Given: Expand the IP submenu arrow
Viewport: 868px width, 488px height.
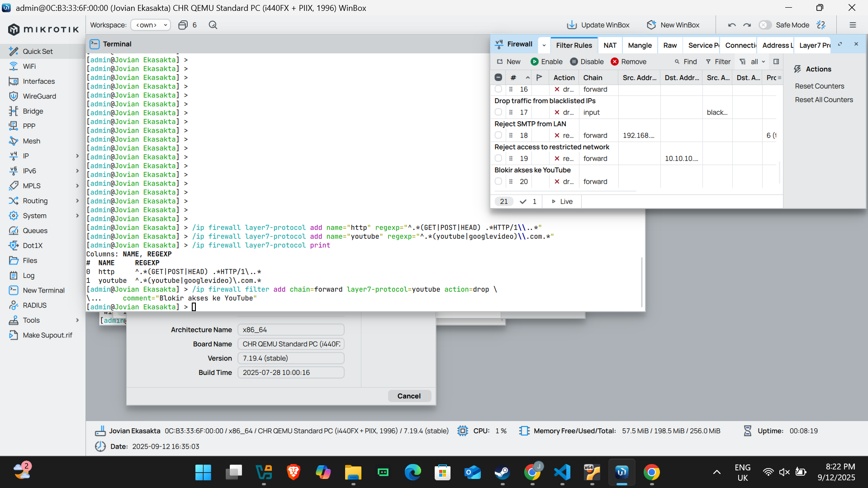Looking at the screenshot, I should tap(77, 156).
